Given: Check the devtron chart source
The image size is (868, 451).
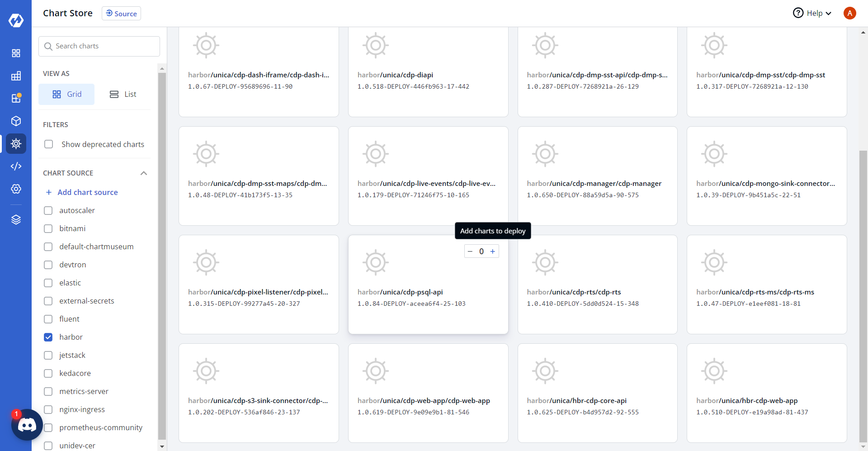Looking at the screenshot, I should point(48,265).
